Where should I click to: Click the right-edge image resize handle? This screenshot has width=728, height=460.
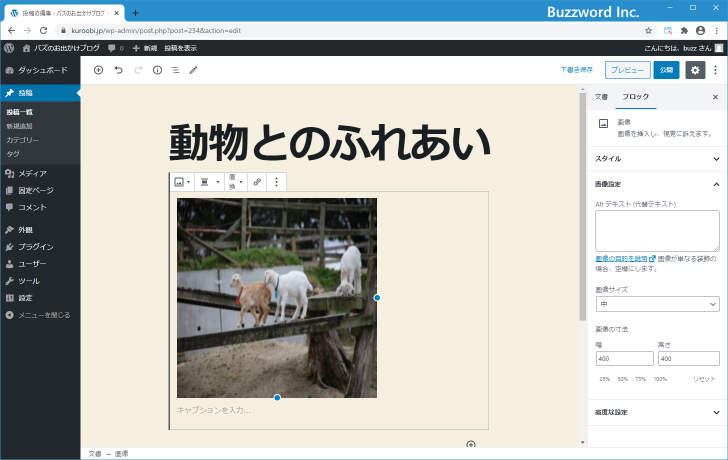point(377,298)
